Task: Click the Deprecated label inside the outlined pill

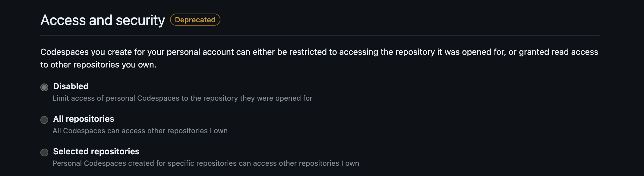Action: pyautogui.click(x=195, y=20)
